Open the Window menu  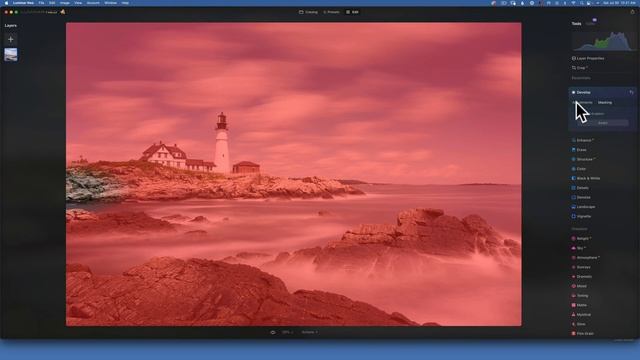click(110, 3)
